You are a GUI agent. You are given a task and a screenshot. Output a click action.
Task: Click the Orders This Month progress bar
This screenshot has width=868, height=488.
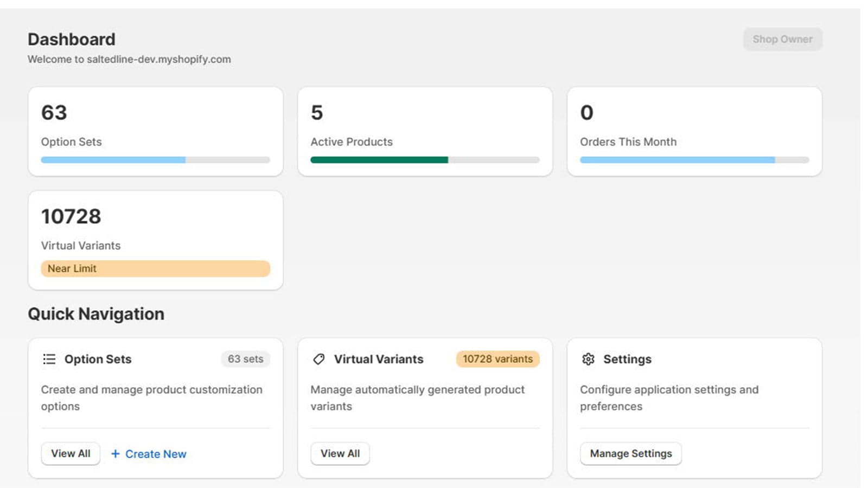point(694,160)
